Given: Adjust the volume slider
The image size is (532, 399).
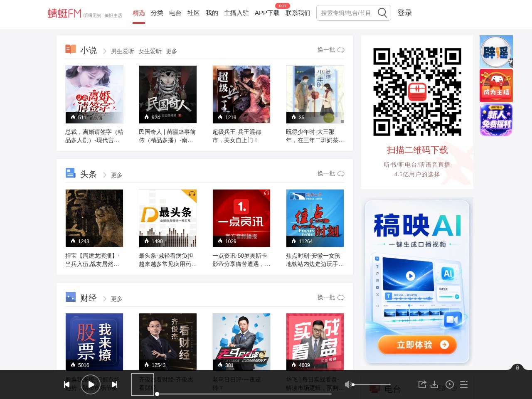Looking at the screenshot, I should click(x=372, y=385).
